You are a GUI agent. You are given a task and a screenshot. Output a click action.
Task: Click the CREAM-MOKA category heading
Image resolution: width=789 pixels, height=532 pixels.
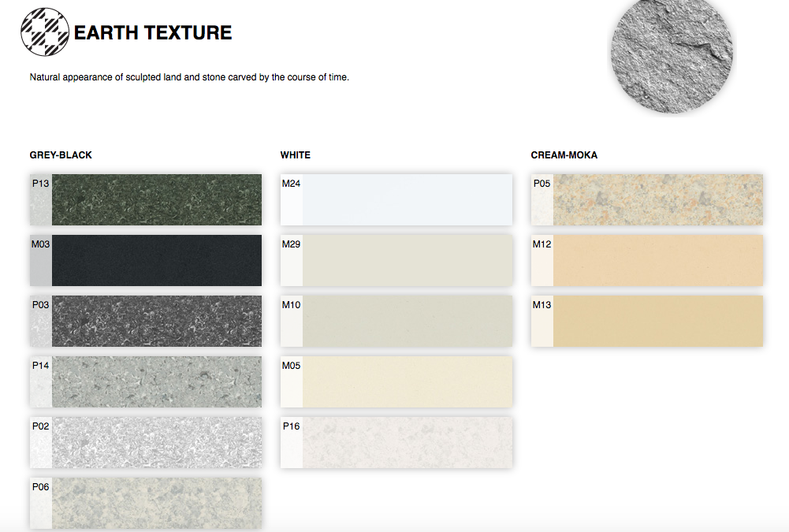point(564,155)
